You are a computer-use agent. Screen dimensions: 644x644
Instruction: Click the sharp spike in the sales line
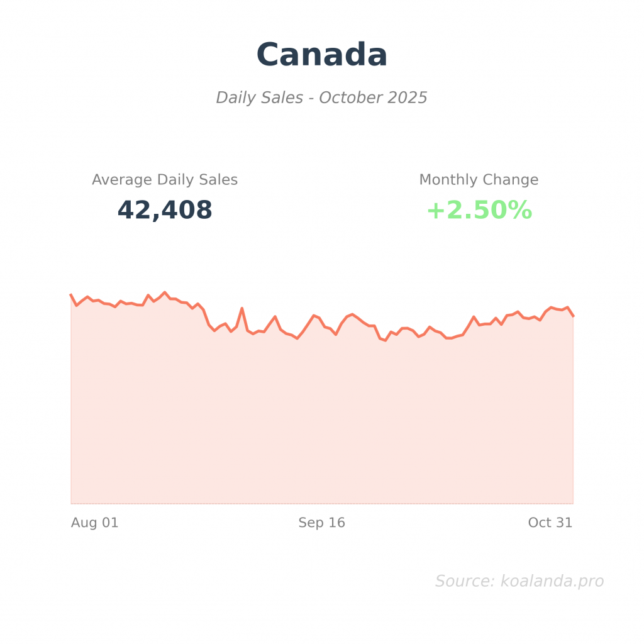pos(242,308)
